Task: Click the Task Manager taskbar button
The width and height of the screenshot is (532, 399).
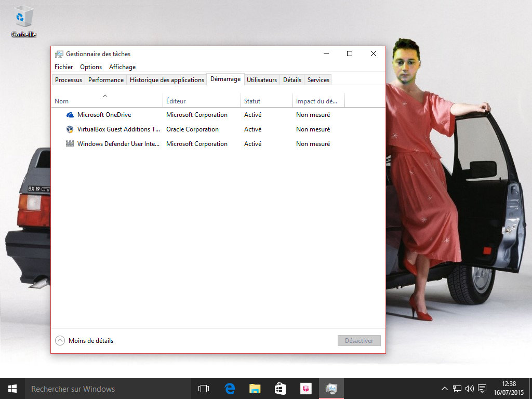Action: click(x=331, y=389)
